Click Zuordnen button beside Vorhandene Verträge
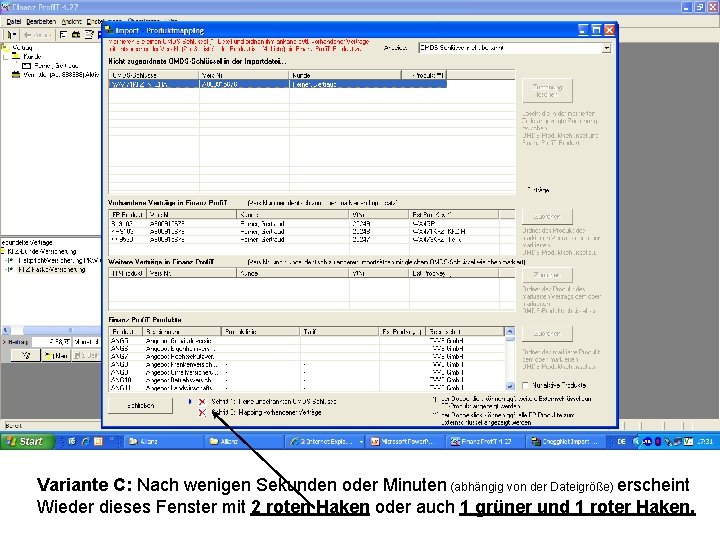 (547, 216)
